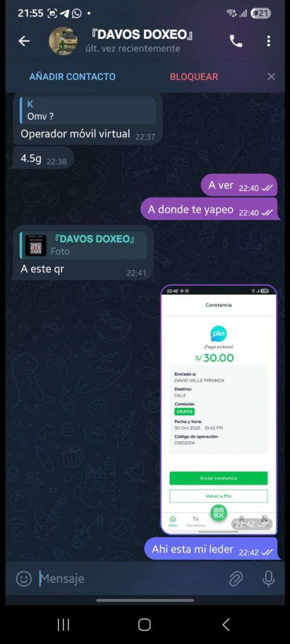Screen dimensions: 290x644
Task: Tap the Android home navigation button
Action: (x=144, y=625)
